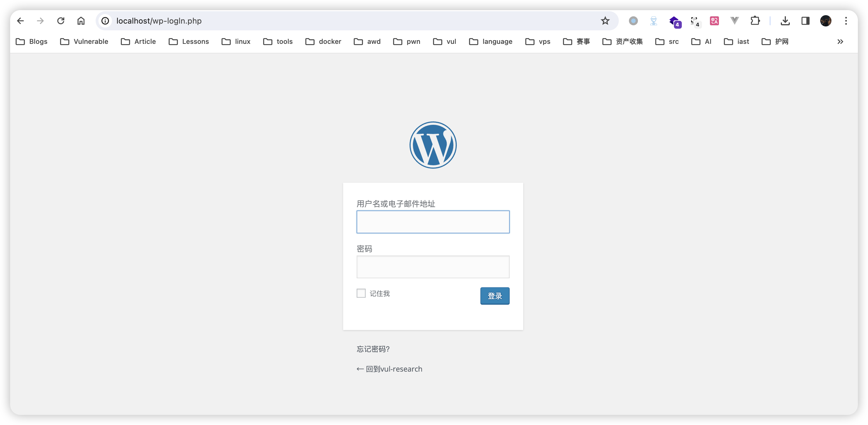Open the 资产收集 bookmark folder
Screen dimensions: 868x425
click(623, 42)
